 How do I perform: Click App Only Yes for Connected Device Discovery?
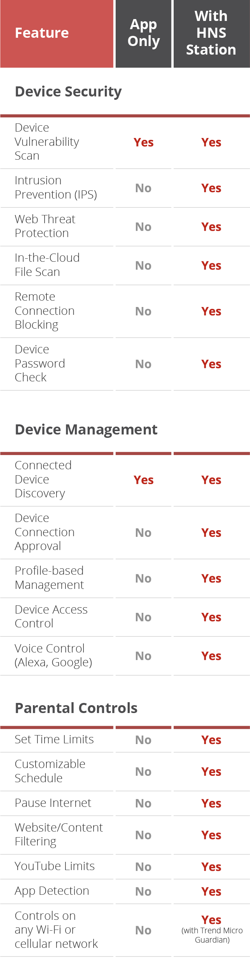coord(143,480)
